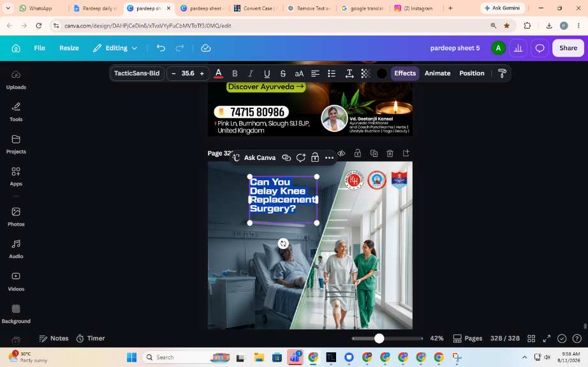The height and width of the screenshot is (367, 588).
Task: Hide page using the eye icon
Action: (341, 153)
